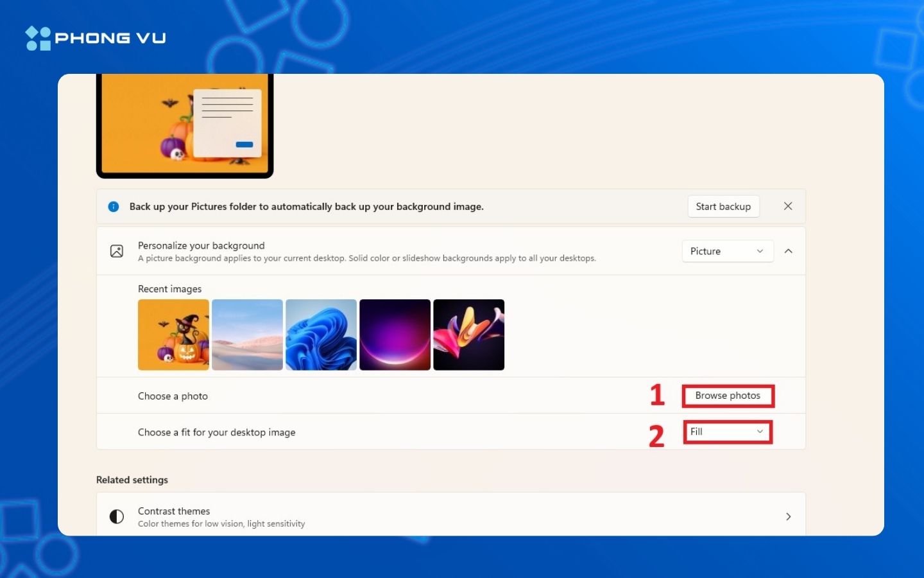Screen dimensions: 924x578
Task: Collapse the Personalize your background section
Action: tap(789, 251)
